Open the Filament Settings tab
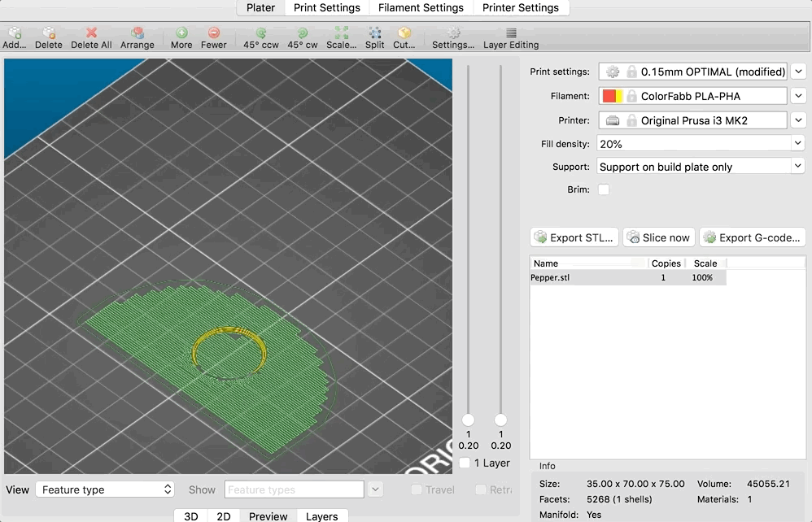 coord(421,8)
